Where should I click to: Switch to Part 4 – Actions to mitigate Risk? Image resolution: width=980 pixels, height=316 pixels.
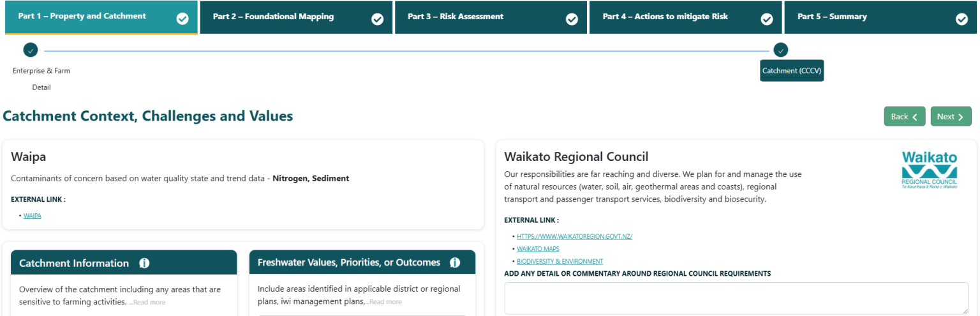click(x=665, y=17)
